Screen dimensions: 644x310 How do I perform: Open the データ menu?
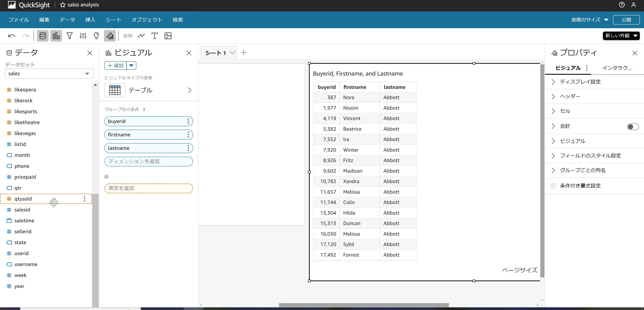click(x=67, y=20)
